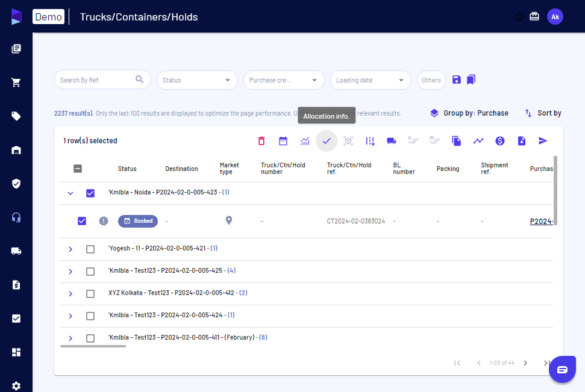Open the shopping cart sidebar icon
Viewport: 585px width, 392px height.
point(16,82)
